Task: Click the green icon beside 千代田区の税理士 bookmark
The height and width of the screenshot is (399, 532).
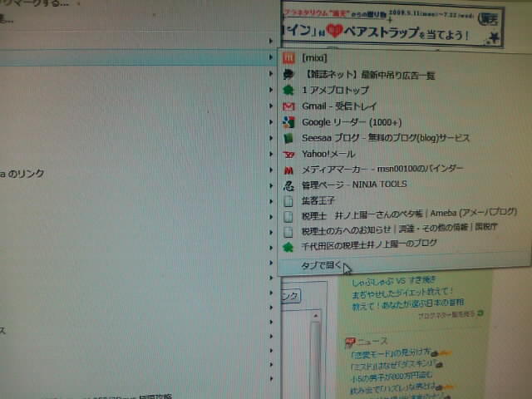Action: pyautogui.click(x=288, y=247)
